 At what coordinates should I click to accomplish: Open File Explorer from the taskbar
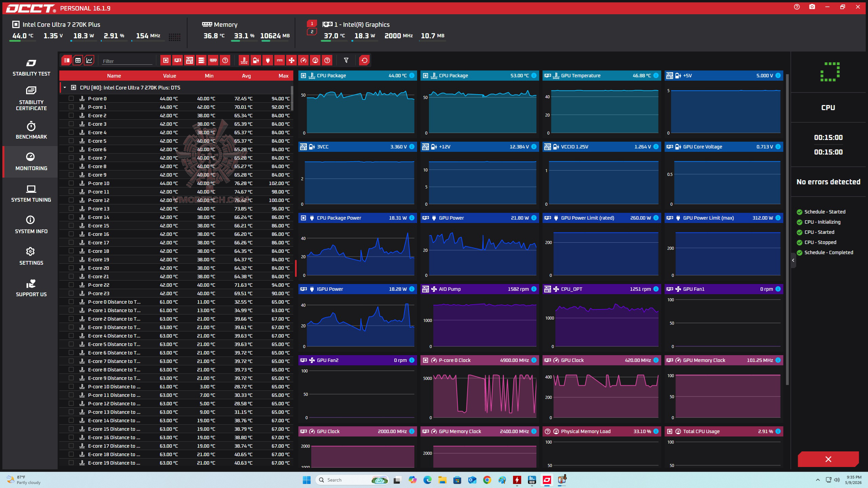click(x=442, y=480)
